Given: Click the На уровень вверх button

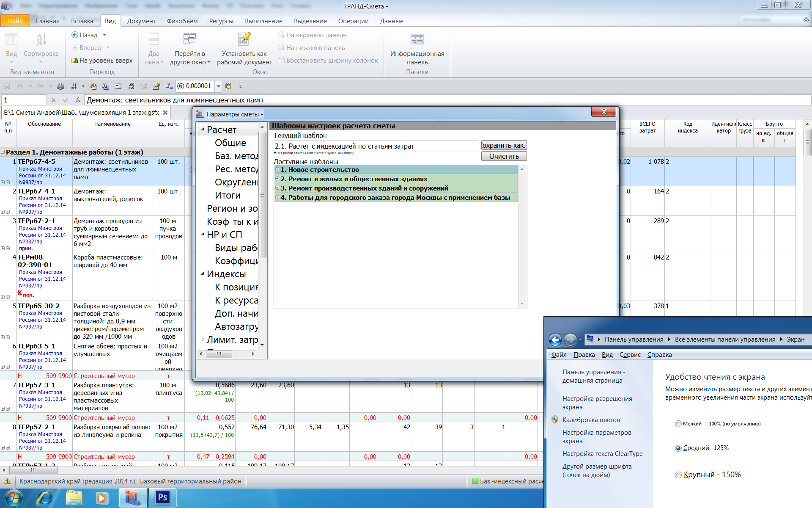Looking at the screenshot, I should click(102, 61).
